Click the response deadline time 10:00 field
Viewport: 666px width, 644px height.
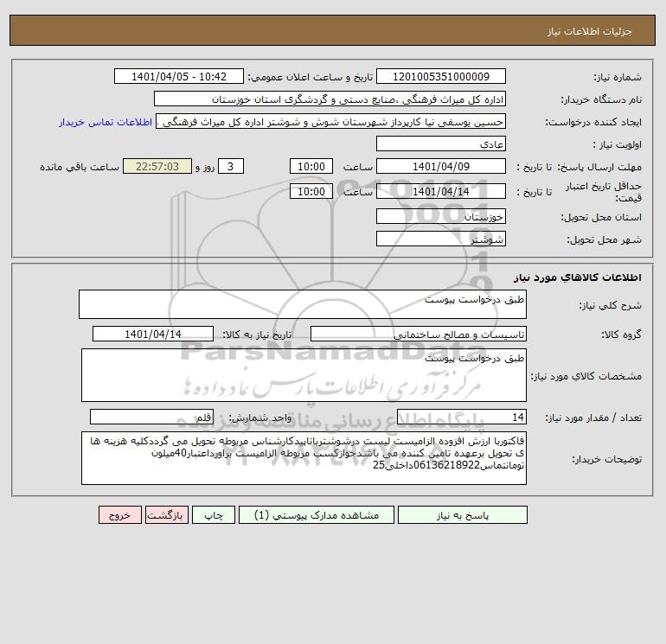tap(311, 166)
